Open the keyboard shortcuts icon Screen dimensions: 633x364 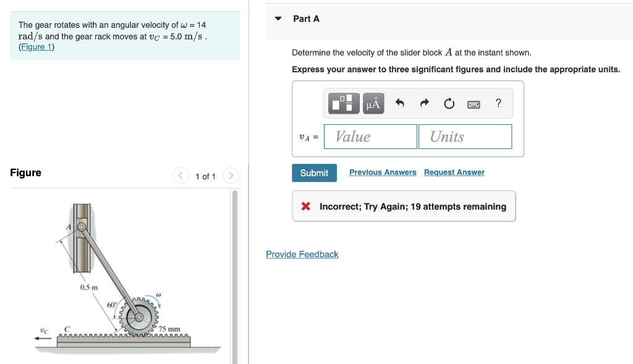474,103
